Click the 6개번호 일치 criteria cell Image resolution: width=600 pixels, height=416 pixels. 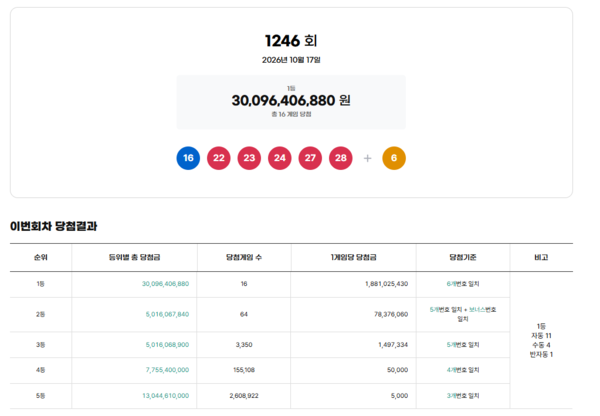[463, 284]
